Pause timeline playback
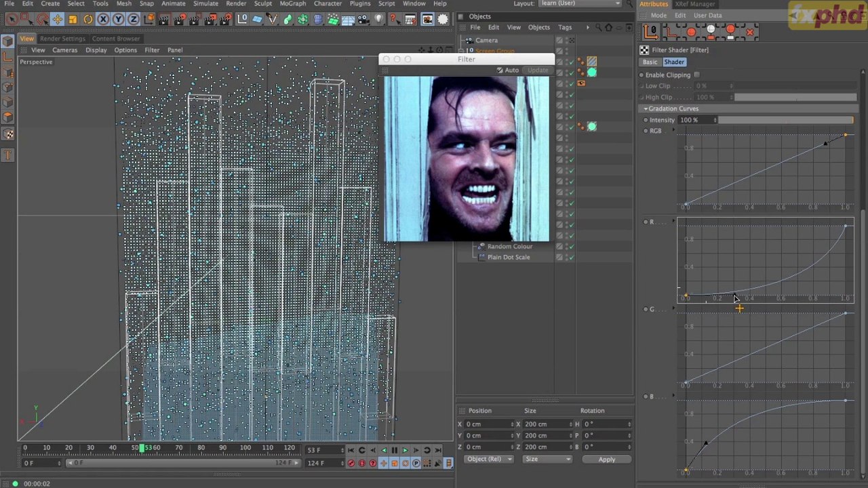Image resolution: width=868 pixels, height=488 pixels. coord(395,450)
